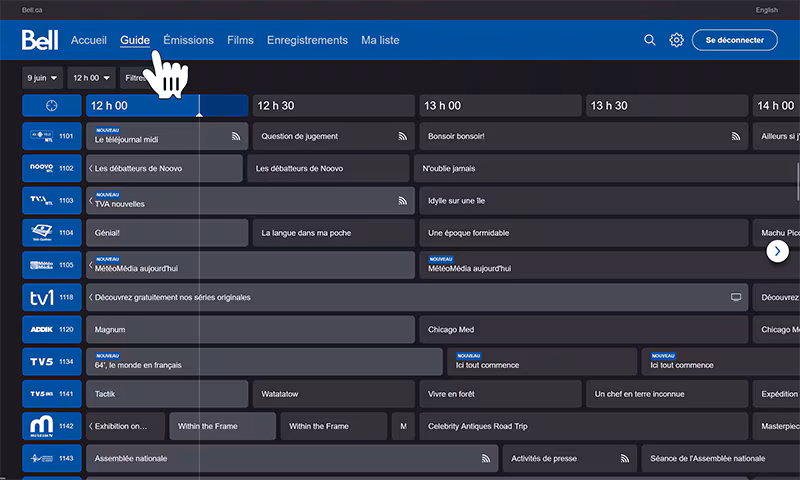Click the jump-to-now crosshair icon
The image size is (800, 480).
click(52, 106)
